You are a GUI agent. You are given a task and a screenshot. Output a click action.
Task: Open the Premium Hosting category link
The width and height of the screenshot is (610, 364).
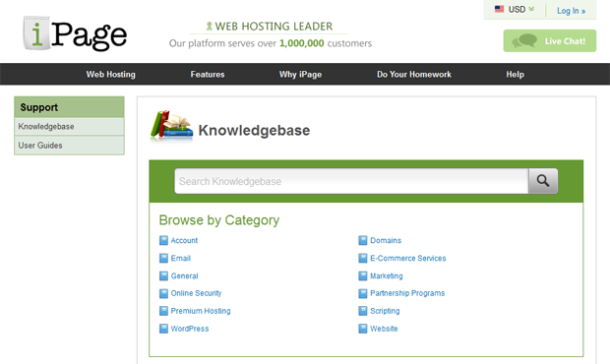tap(201, 311)
